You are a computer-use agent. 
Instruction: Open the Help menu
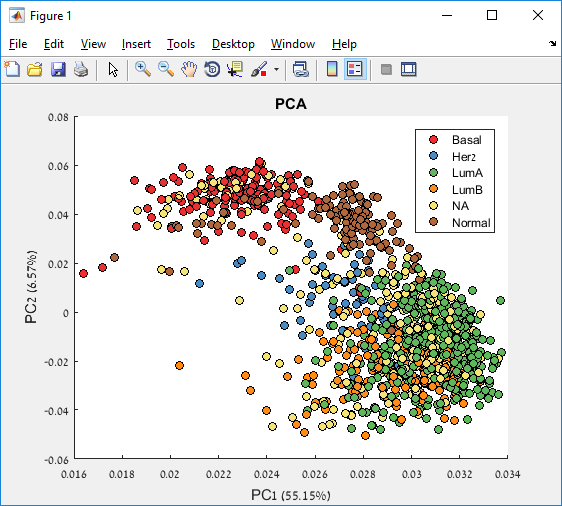[x=344, y=44]
